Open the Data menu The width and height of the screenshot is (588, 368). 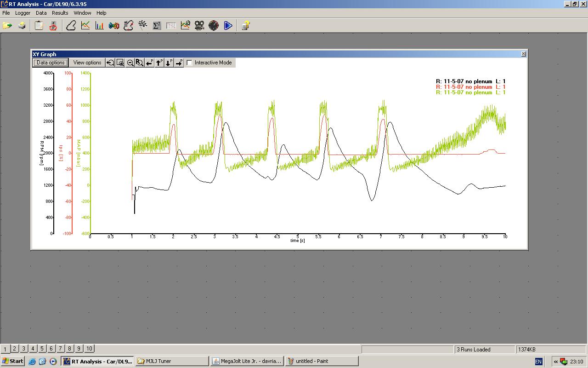tap(41, 13)
